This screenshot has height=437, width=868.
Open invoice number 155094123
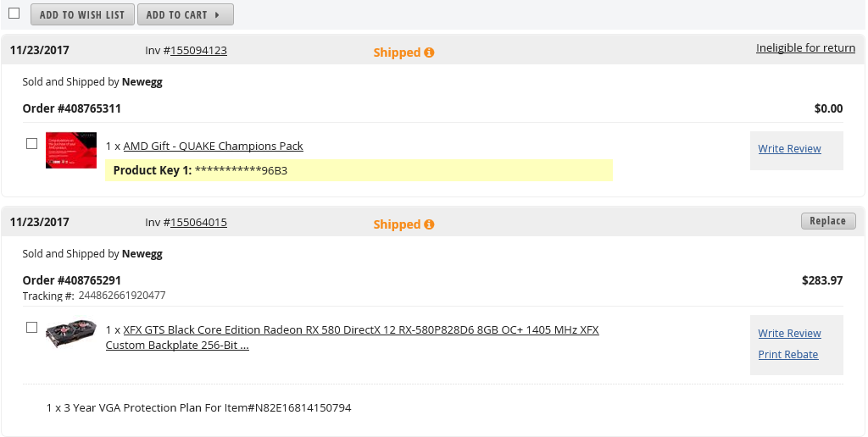(198, 51)
